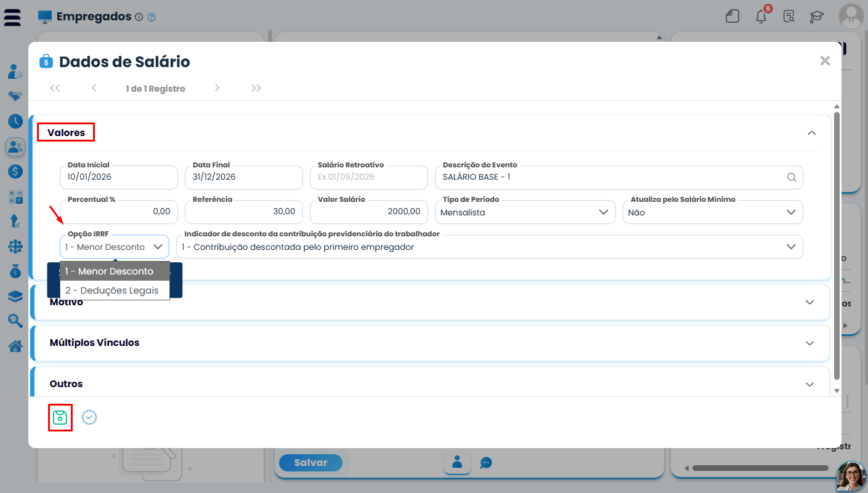
Task: Open the dollar coin sidebar icon
Action: point(15,172)
